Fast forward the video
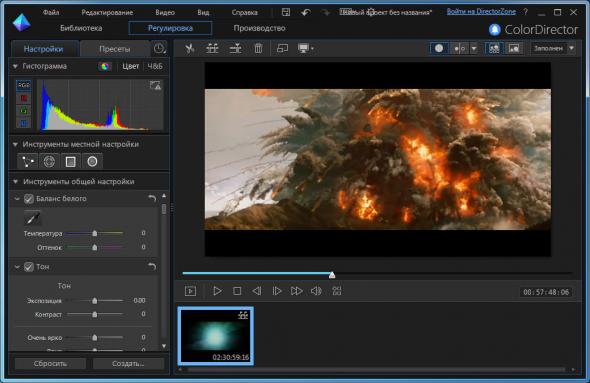Viewport: 590px width, 383px height. tap(297, 291)
